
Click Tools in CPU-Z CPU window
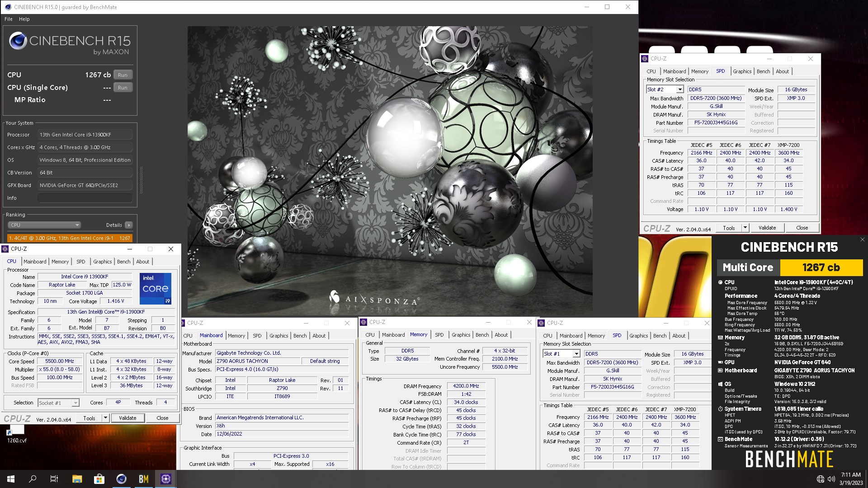[x=90, y=418]
